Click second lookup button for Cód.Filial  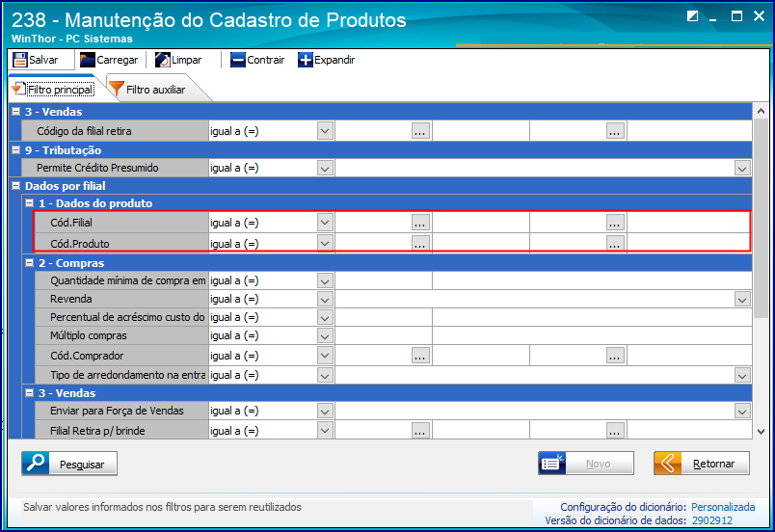click(x=615, y=223)
